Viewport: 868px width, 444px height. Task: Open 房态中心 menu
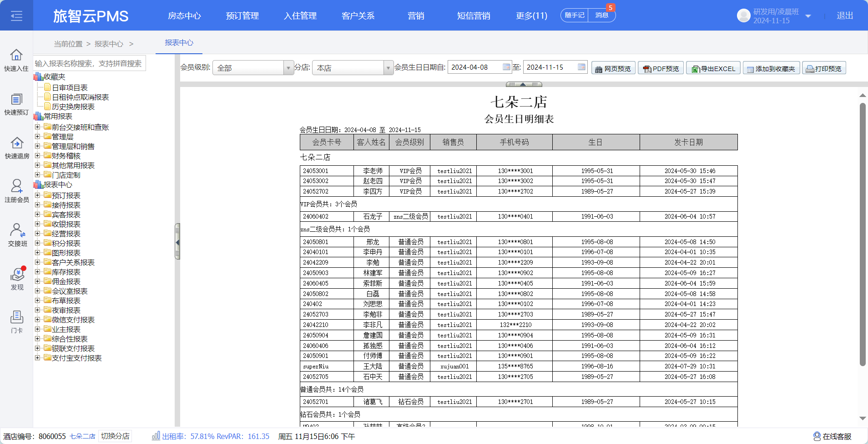coord(184,16)
